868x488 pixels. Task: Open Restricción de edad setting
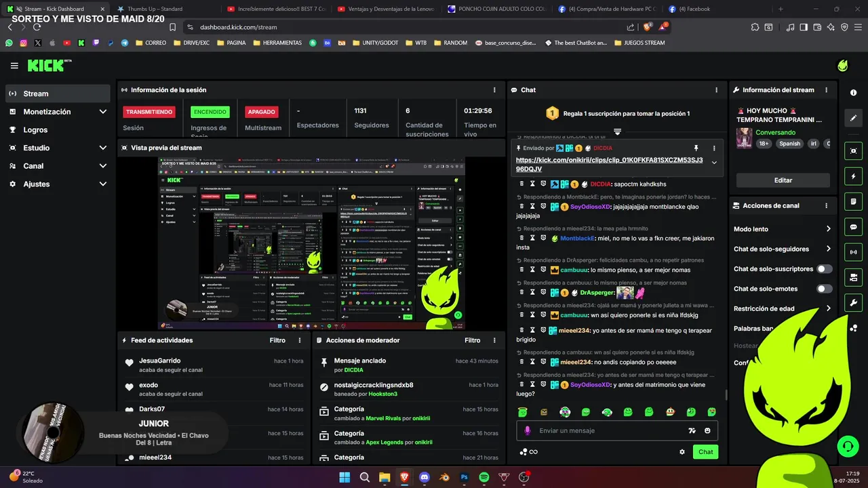pos(783,308)
